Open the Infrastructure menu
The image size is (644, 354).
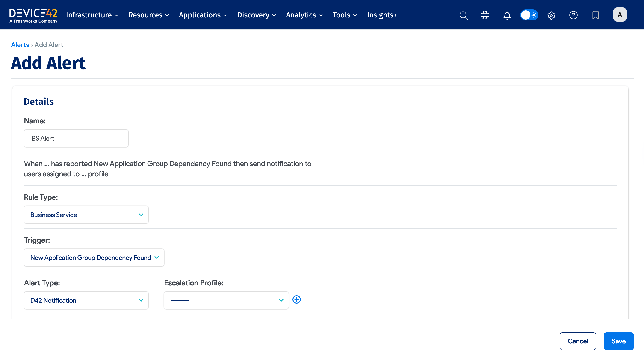point(92,15)
